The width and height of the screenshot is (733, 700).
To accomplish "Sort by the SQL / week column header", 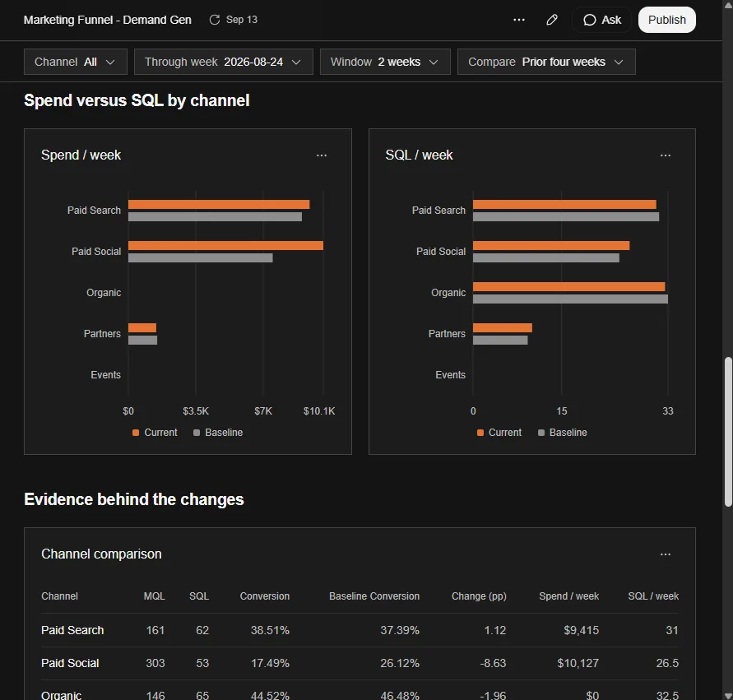I will 653,596.
